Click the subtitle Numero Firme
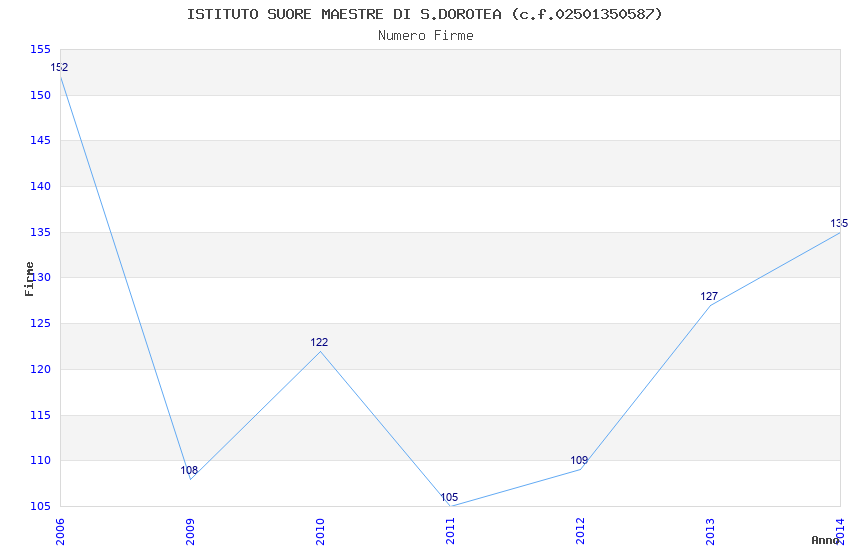The image size is (850, 550). [x=426, y=36]
